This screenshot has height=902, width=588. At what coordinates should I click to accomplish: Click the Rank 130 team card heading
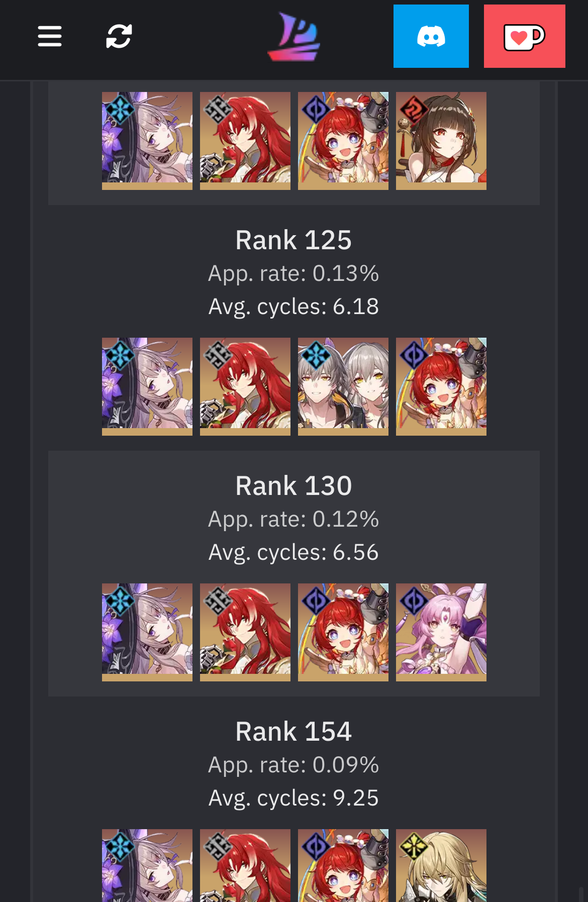[294, 486]
